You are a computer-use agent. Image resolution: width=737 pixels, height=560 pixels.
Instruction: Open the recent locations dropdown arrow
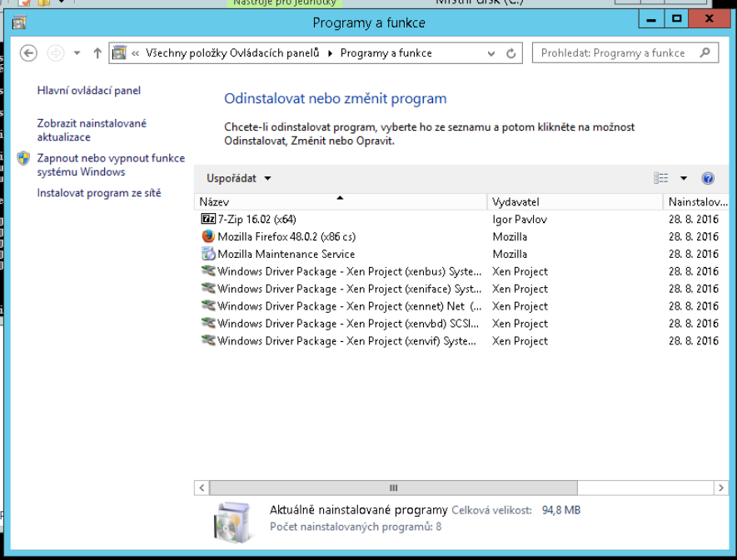pos(77,53)
